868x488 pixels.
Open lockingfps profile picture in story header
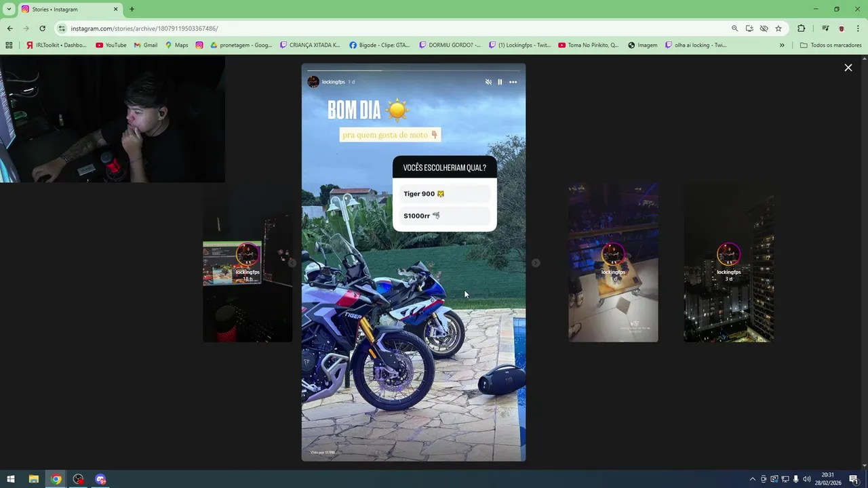coord(313,82)
